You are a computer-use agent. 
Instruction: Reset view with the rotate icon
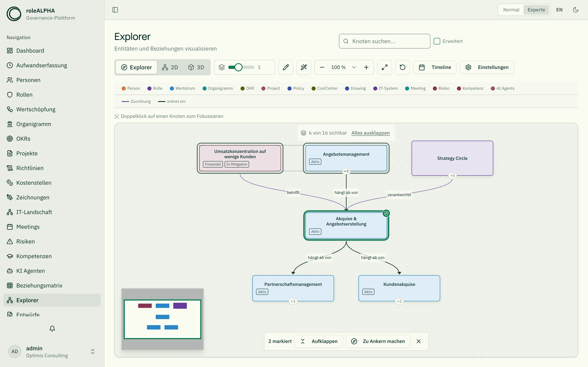coord(402,67)
